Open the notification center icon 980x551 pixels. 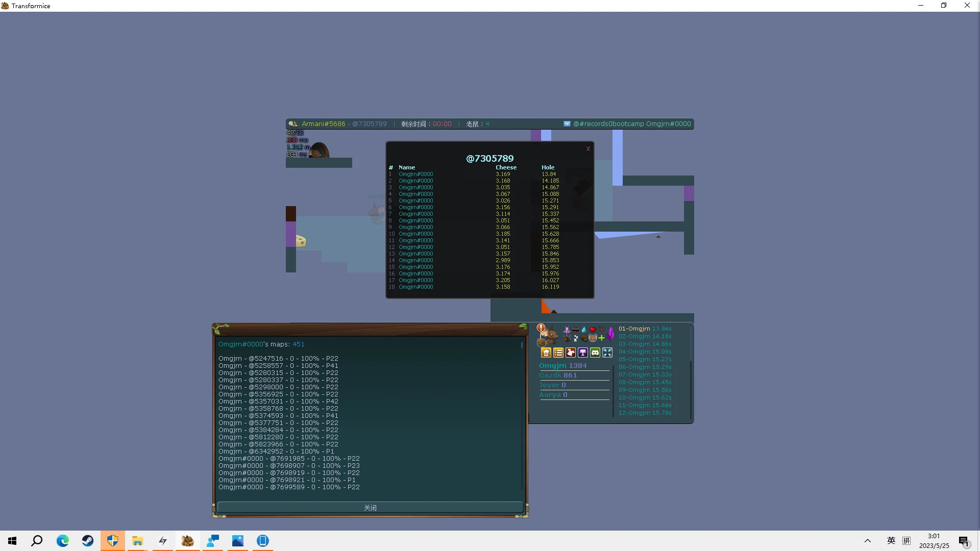point(964,541)
